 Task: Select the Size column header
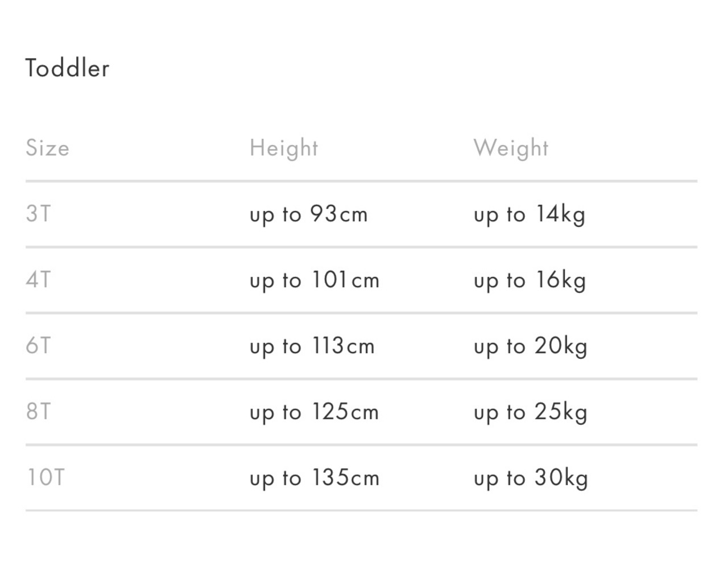[x=47, y=148]
